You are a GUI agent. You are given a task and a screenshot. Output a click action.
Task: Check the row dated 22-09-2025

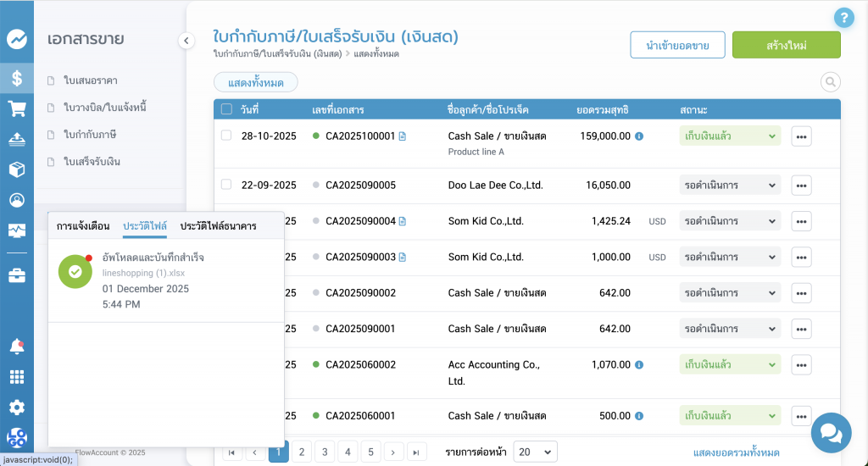coord(226,185)
